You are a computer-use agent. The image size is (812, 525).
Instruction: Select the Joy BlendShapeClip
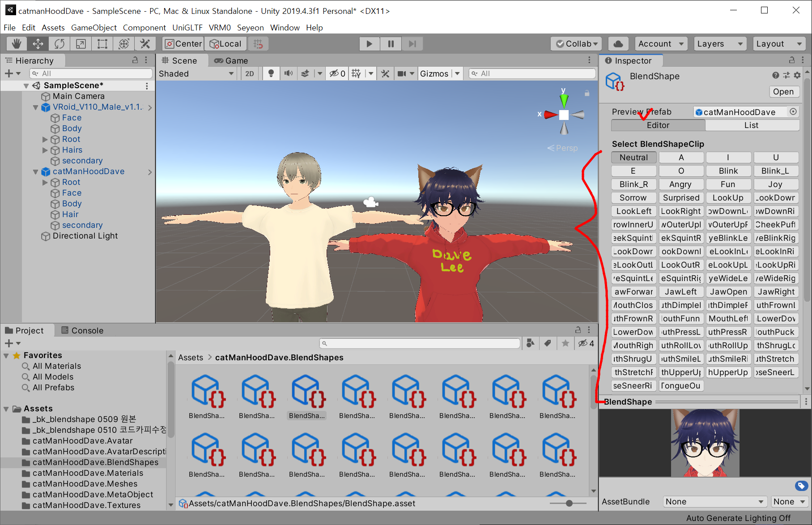776,184
